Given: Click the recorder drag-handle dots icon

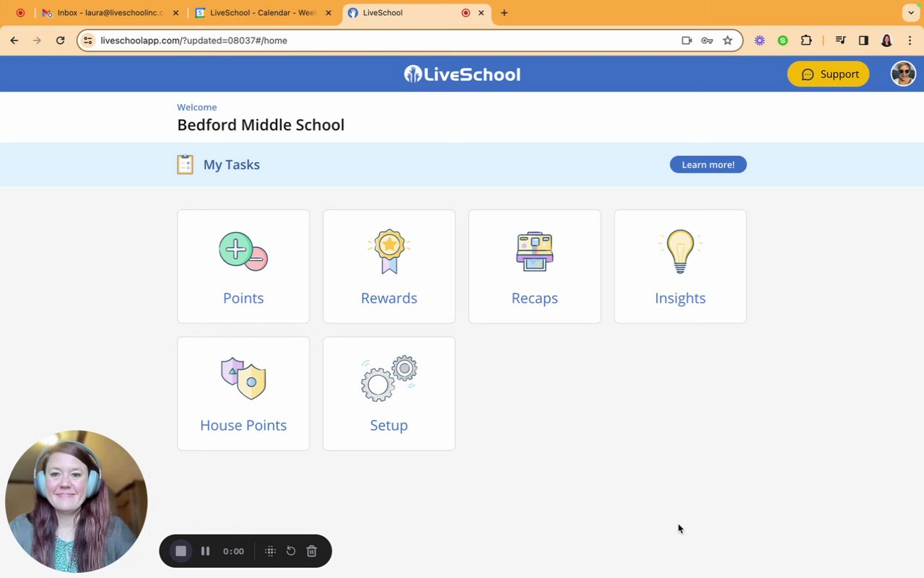Looking at the screenshot, I should pyautogui.click(x=271, y=551).
